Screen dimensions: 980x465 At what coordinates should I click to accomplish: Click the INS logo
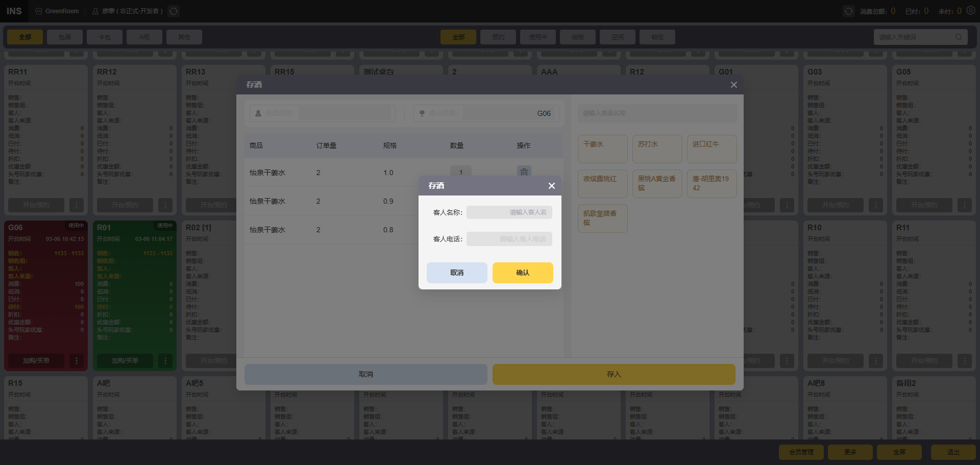(x=14, y=11)
